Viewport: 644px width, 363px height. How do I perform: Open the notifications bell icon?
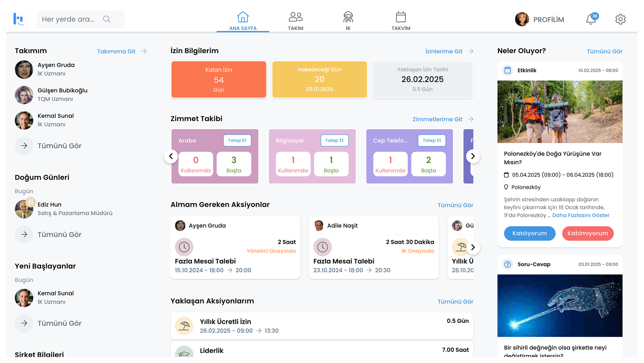point(591,19)
